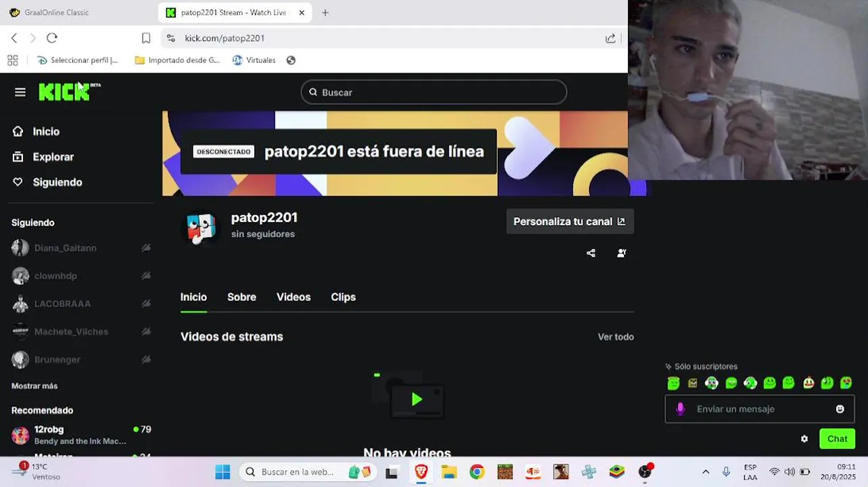868x487 pixels.
Task: Click the share channel icon
Action: (x=591, y=253)
